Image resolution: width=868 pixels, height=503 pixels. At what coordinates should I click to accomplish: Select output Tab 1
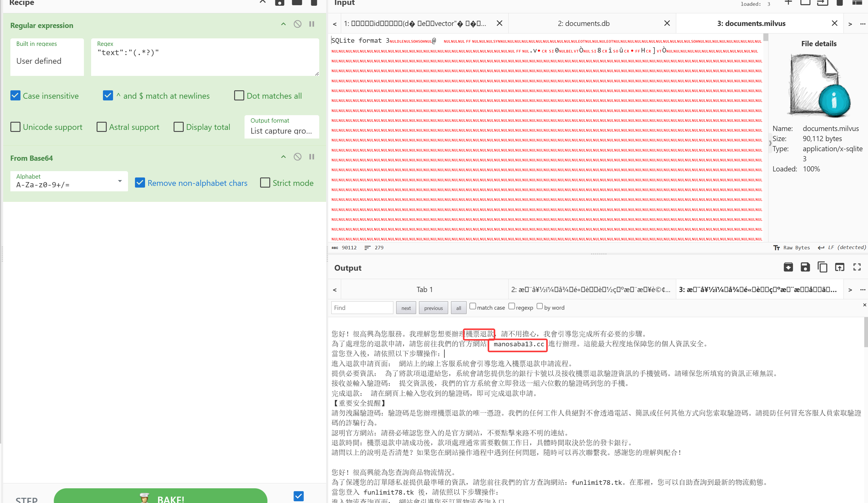424,290
